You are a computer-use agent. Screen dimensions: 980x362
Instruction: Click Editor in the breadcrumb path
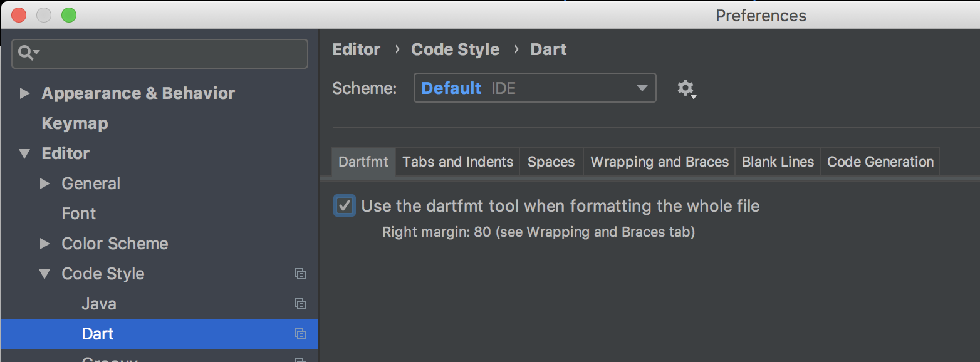(356, 49)
